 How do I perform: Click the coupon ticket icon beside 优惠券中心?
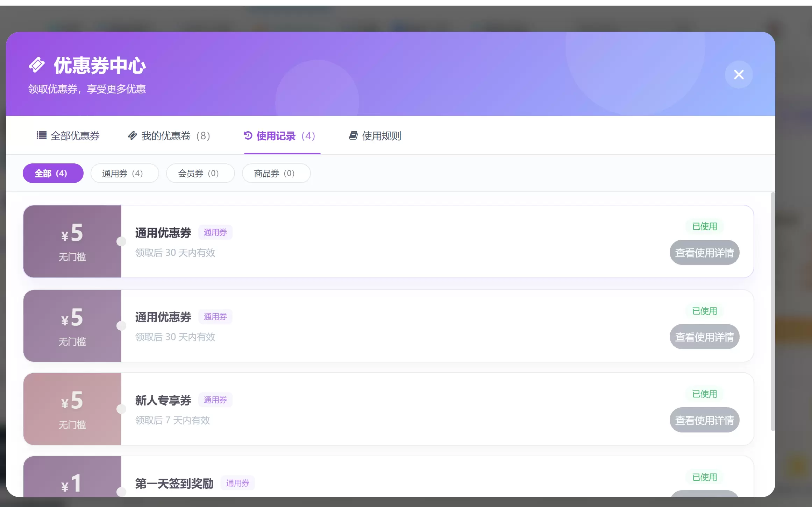point(37,65)
